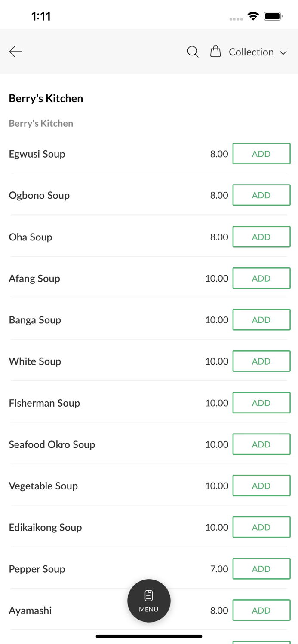Tap the shopping bag icon
298x644 pixels.
215,52
